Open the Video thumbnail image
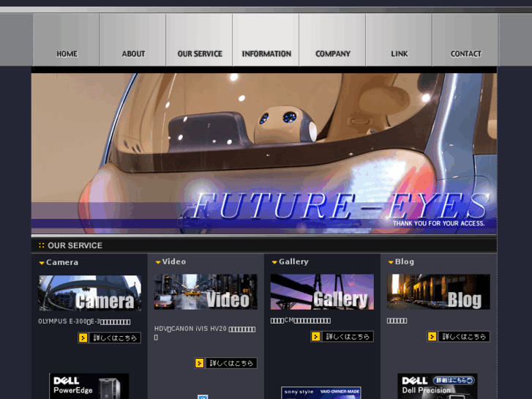The width and height of the screenshot is (532, 399). coord(206,291)
